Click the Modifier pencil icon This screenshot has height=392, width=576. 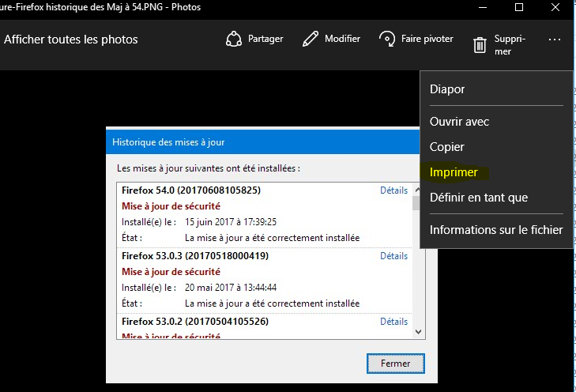[311, 39]
